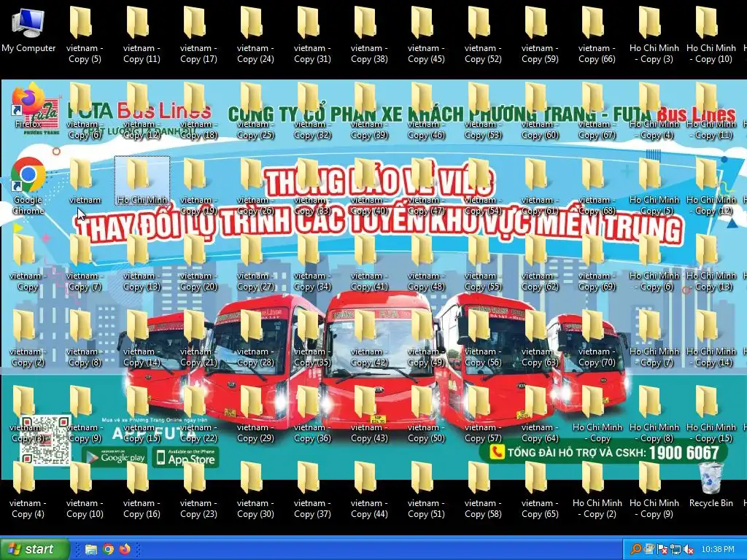Select folder 'vietnam - Copy (25)'
Screen dimensions: 747x560
point(255,112)
